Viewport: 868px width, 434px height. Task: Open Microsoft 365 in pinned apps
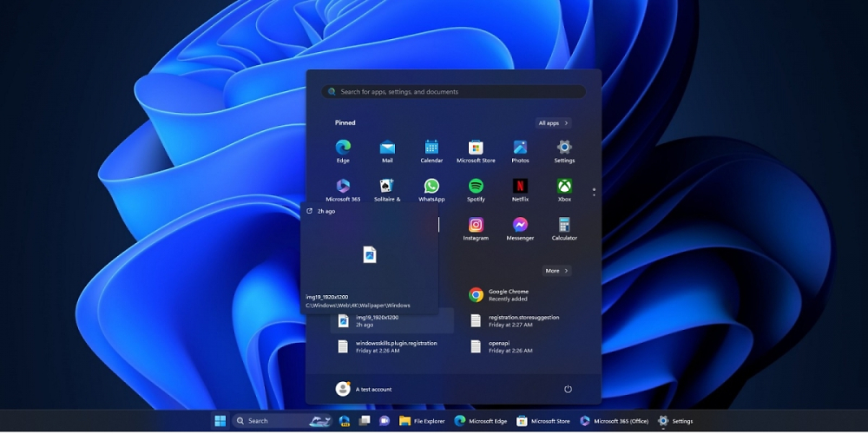(x=343, y=190)
